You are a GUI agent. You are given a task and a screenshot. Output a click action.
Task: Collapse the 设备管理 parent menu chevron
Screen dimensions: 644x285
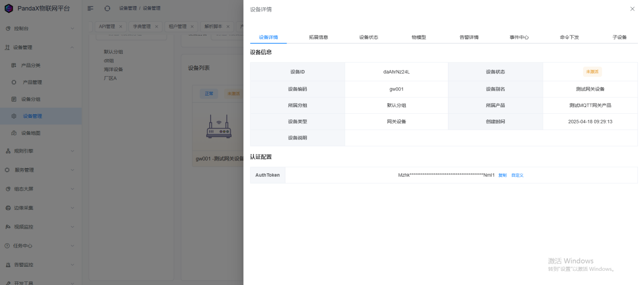[72, 47]
